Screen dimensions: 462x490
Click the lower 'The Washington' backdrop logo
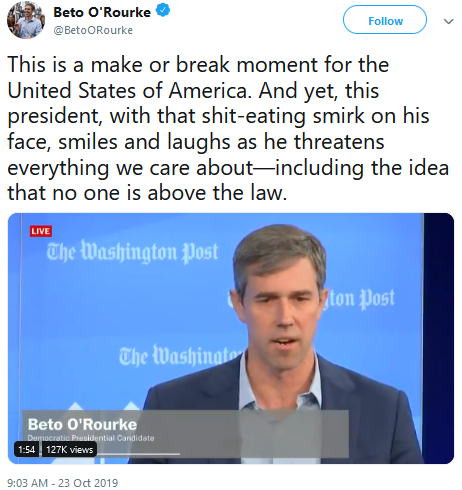point(180,356)
